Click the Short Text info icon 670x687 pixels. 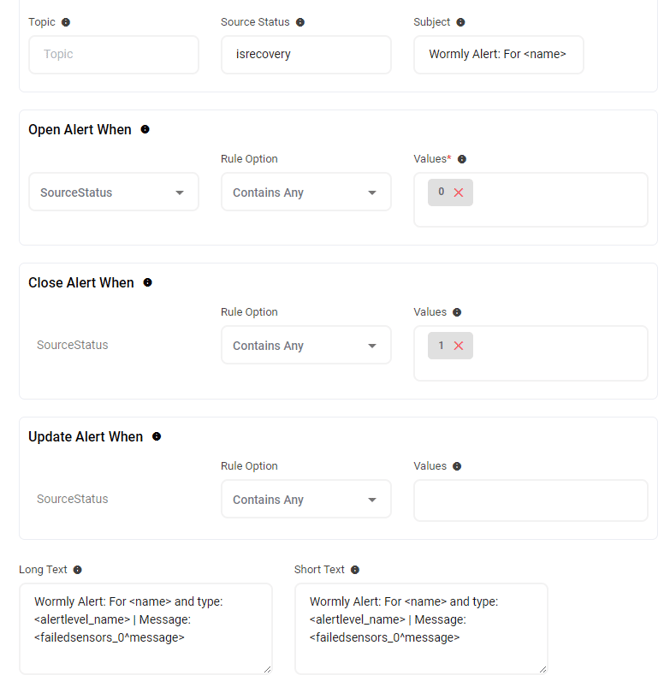355,570
